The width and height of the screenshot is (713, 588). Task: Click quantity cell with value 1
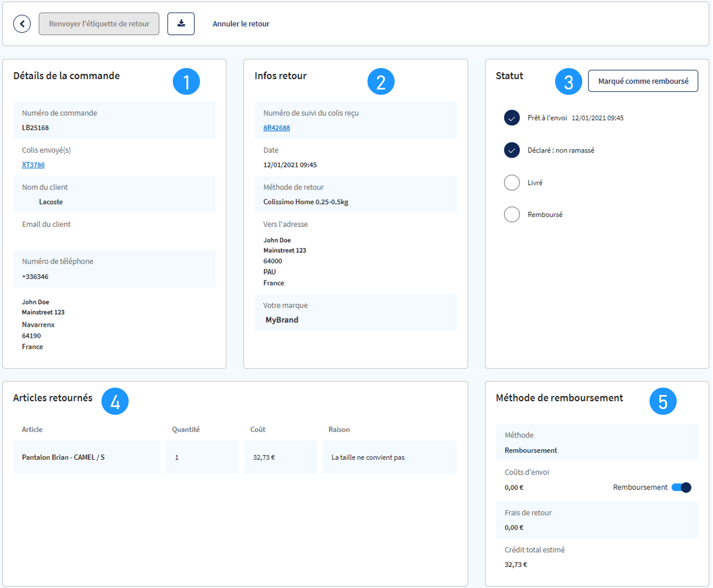202,457
